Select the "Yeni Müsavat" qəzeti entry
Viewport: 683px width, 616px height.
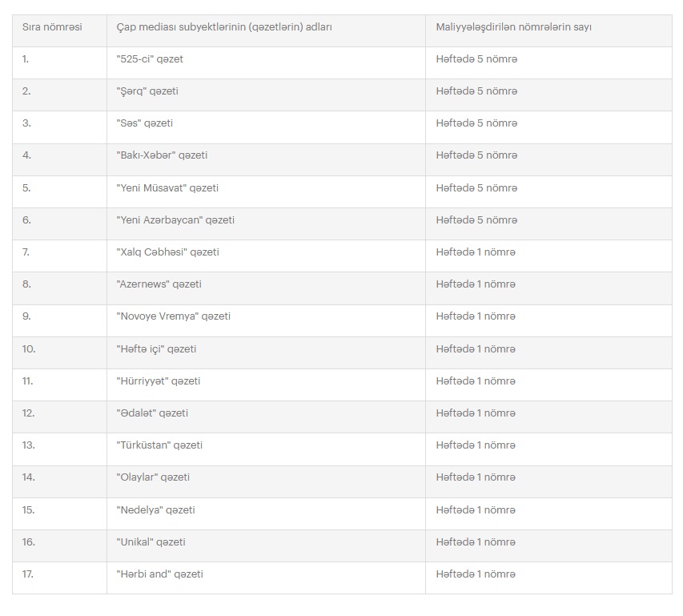pyautogui.click(x=167, y=188)
